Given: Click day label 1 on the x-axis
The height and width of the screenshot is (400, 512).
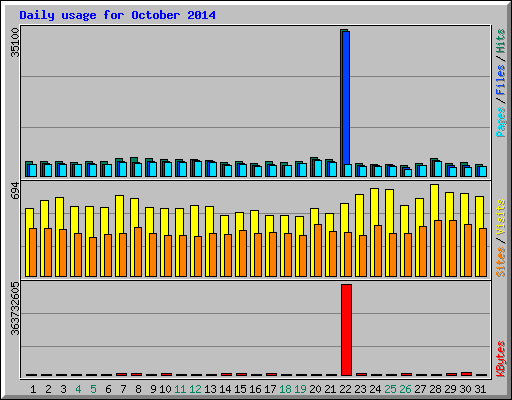Looking at the screenshot, I should coord(33,389).
